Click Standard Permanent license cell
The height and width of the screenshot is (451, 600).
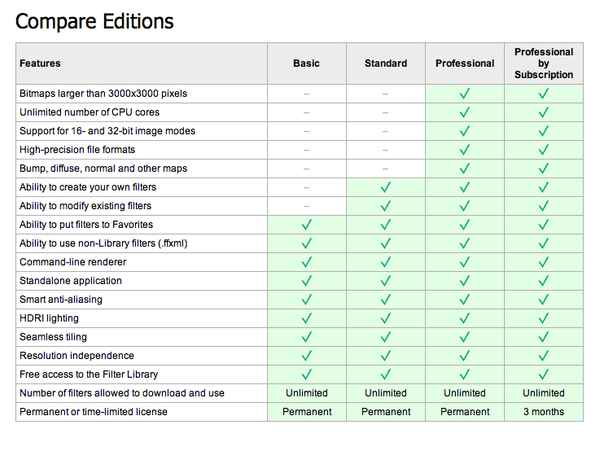pyautogui.click(x=386, y=411)
